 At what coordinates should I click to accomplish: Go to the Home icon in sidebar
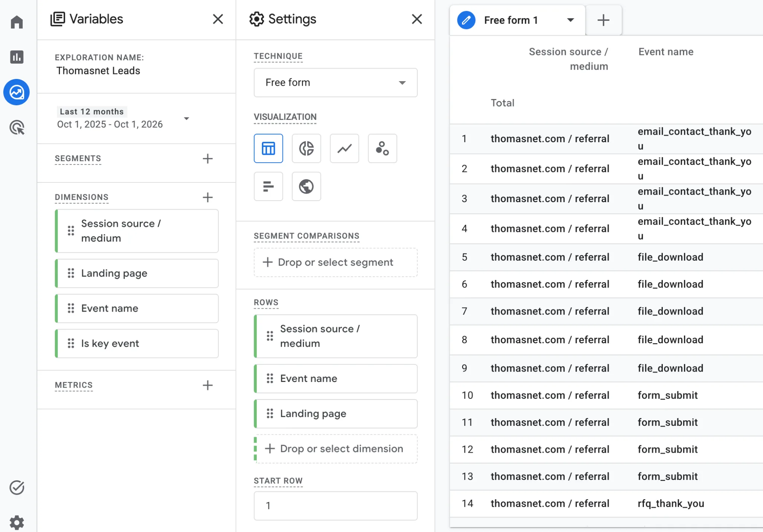[x=17, y=22]
